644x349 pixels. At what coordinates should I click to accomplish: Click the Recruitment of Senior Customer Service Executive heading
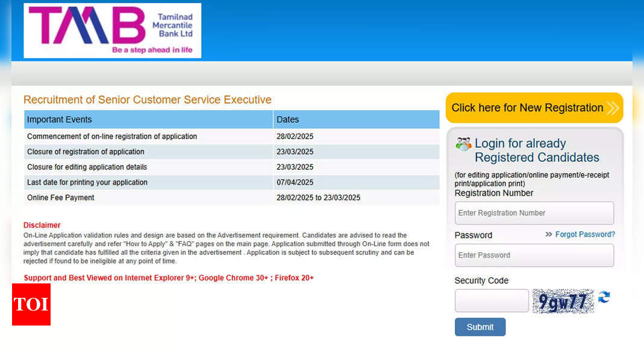point(148,100)
